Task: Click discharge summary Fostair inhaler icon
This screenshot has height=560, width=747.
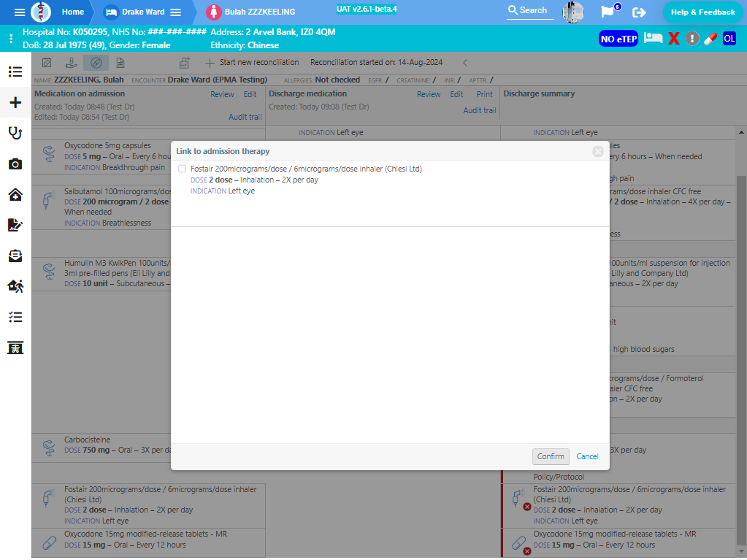Action: click(519, 498)
